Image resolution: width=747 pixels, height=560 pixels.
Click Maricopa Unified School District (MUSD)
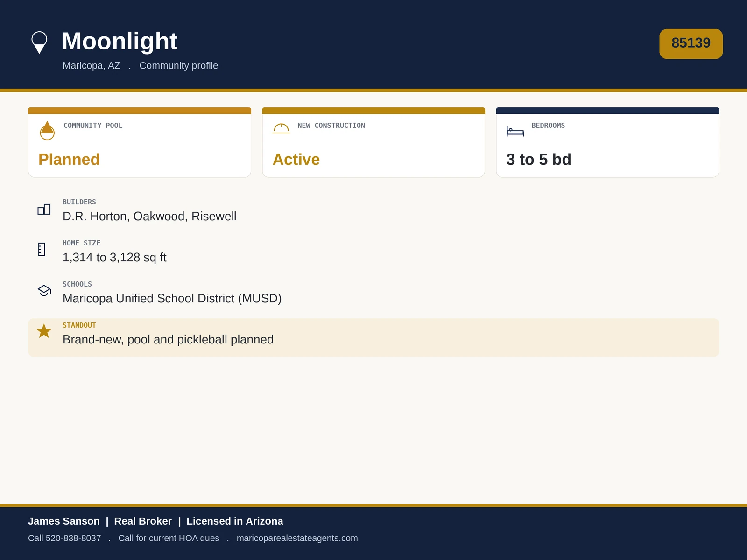coord(172,299)
